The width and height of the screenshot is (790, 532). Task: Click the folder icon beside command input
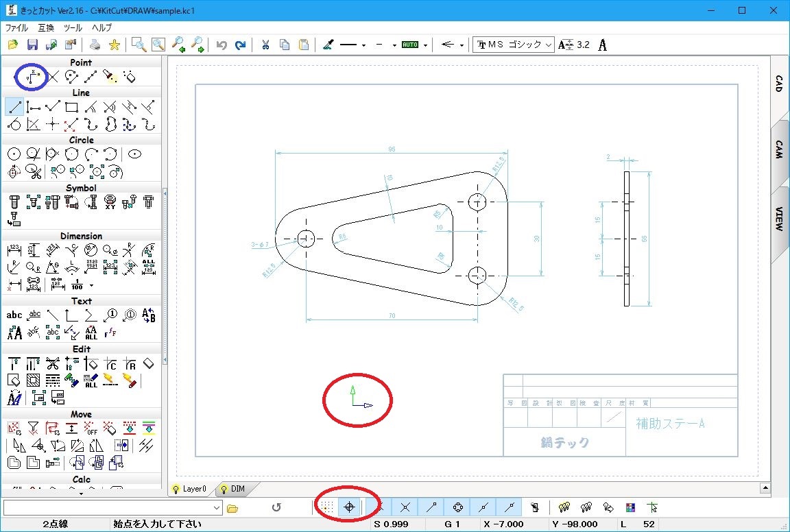(x=232, y=508)
